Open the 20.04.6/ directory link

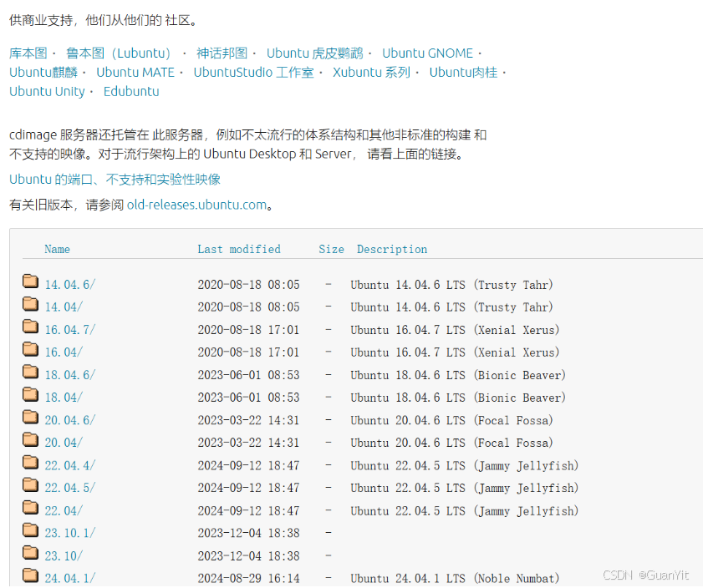70,420
